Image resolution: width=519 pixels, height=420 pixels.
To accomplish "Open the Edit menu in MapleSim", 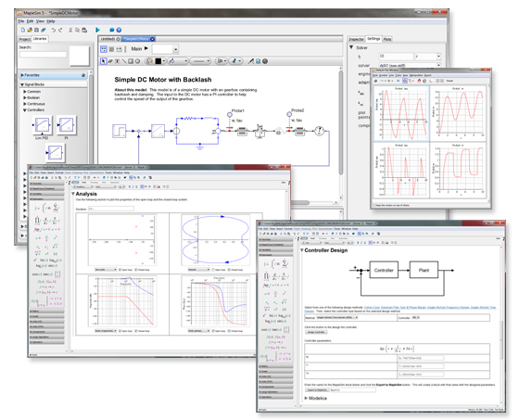I will (x=30, y=21).
